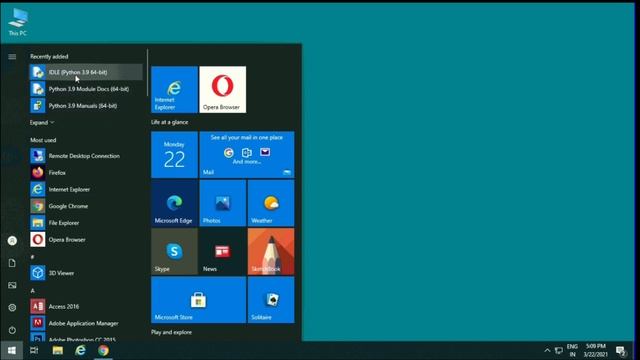The image size is (640, 360).
Task: Click the network icon in system tray
Action: [x=559, y=350]
